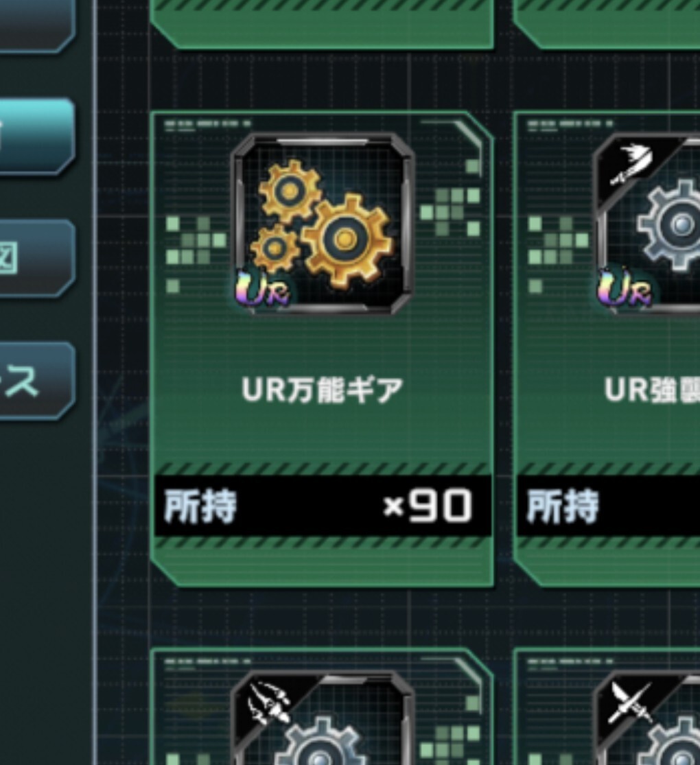Screen dimensions: 700x765
Task: Open the sidebar tab ending in ス
Action: (37, 381)
